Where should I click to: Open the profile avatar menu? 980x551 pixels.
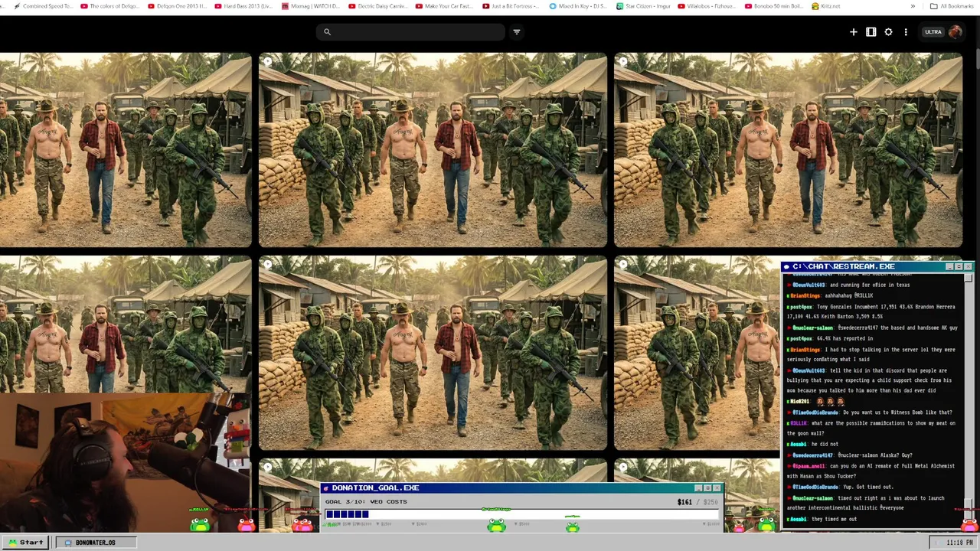(955, 32)
